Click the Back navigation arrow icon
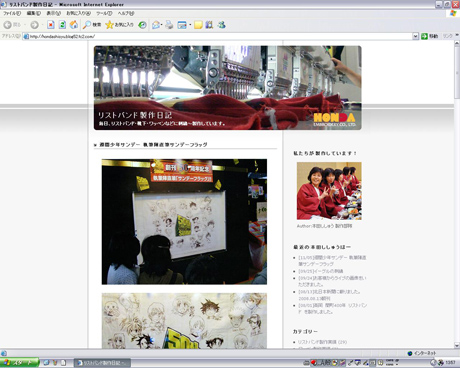 [x=7, y=25]
